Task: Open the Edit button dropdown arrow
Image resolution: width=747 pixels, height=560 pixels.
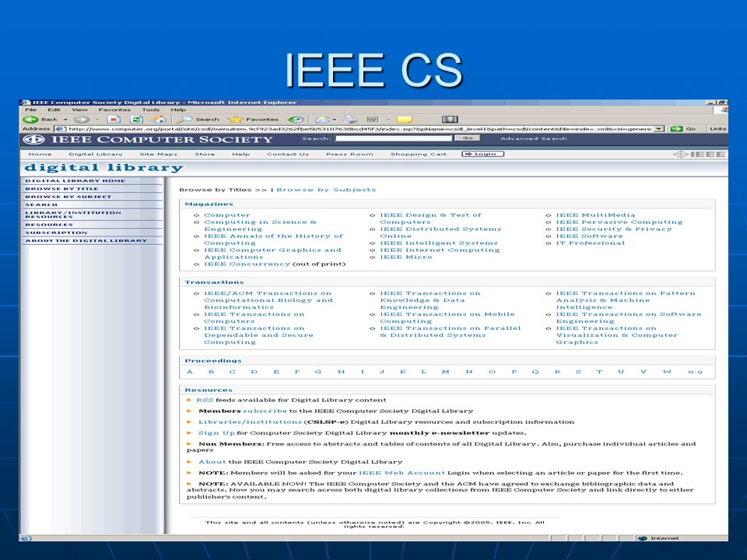Action: (388, 120)
